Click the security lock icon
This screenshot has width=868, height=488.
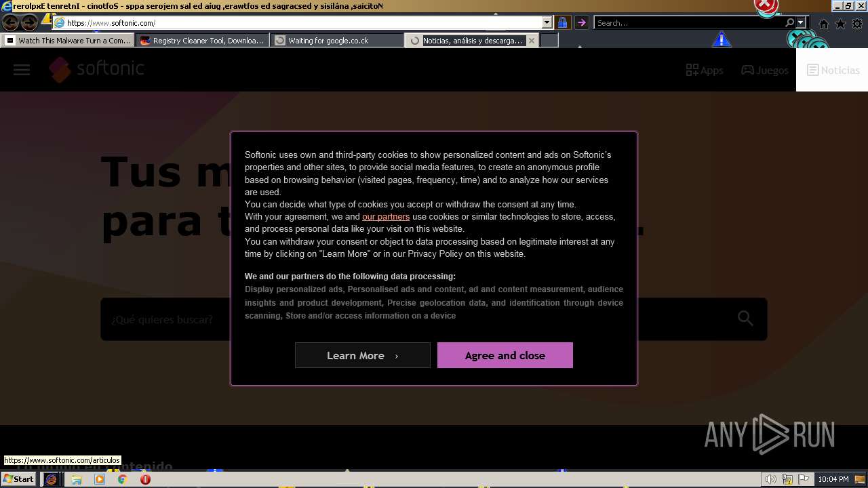(562, 22)
